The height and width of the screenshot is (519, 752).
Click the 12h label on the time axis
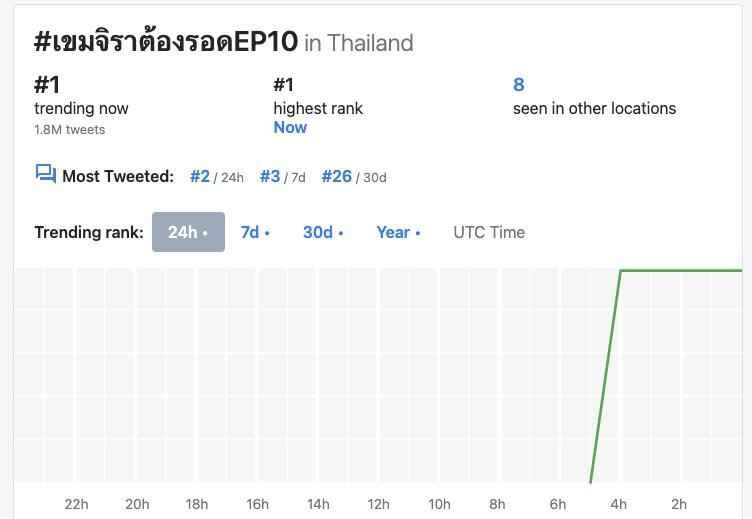pyautogui.click(x=379, y=504)
